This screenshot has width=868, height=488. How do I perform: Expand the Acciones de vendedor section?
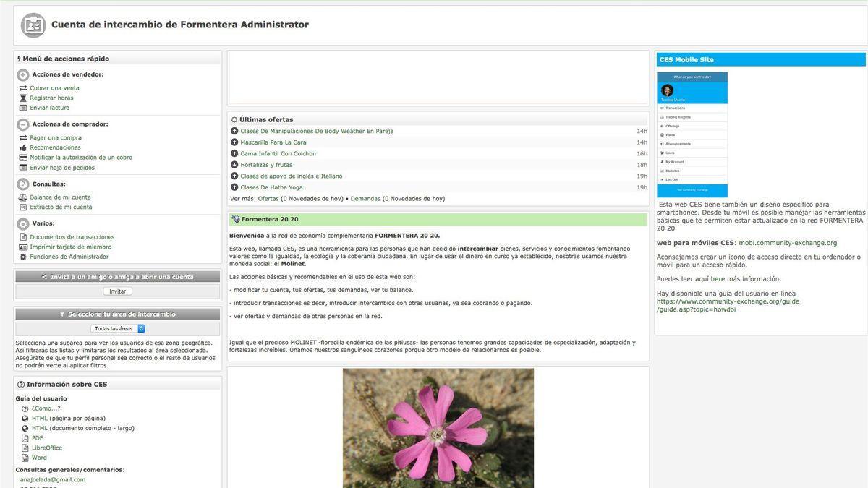(x=23, y=74)
